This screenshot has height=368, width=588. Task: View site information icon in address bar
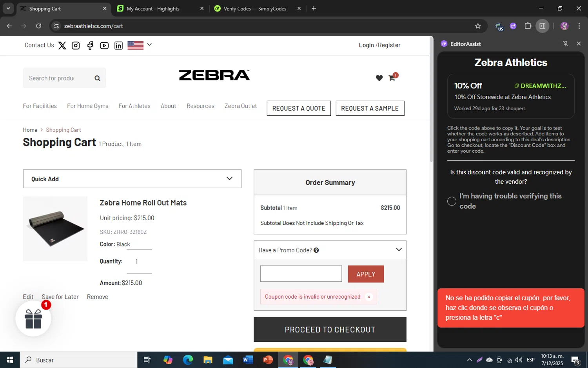[x=56, y=26]
